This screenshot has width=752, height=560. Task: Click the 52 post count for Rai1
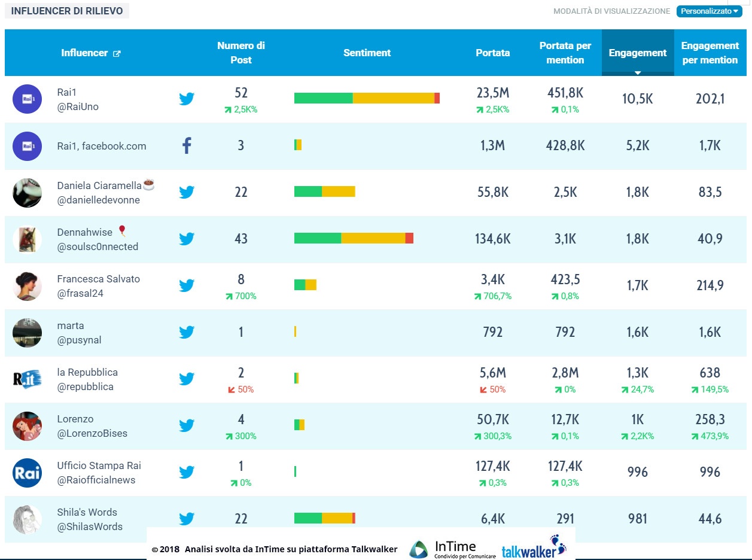click(241, 93)
